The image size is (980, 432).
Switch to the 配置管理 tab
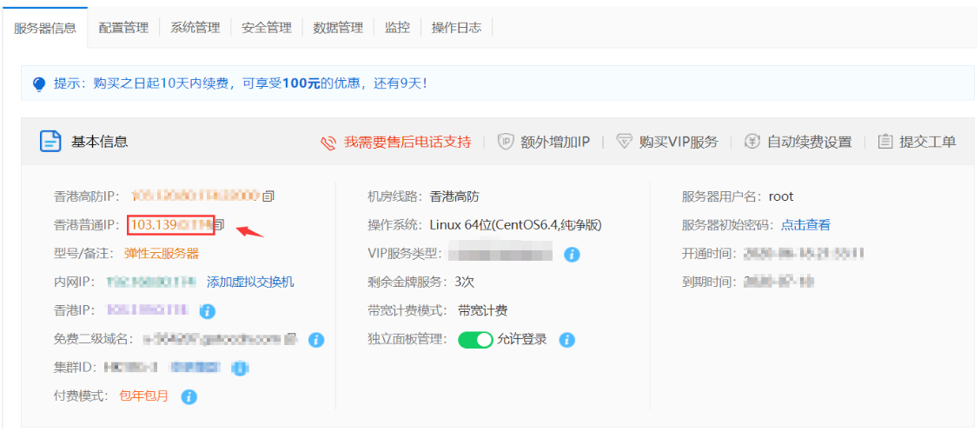click(x=123, y=28)
